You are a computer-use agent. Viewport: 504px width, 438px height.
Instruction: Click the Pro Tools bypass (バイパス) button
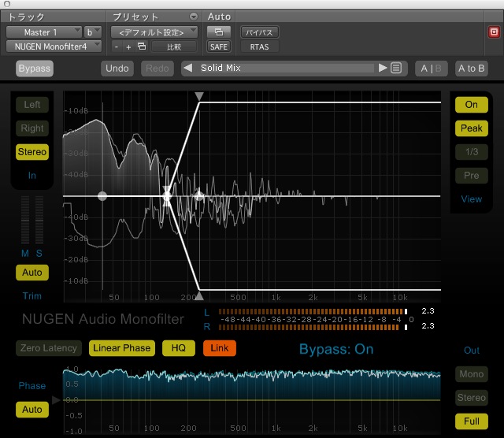(259, 32)
